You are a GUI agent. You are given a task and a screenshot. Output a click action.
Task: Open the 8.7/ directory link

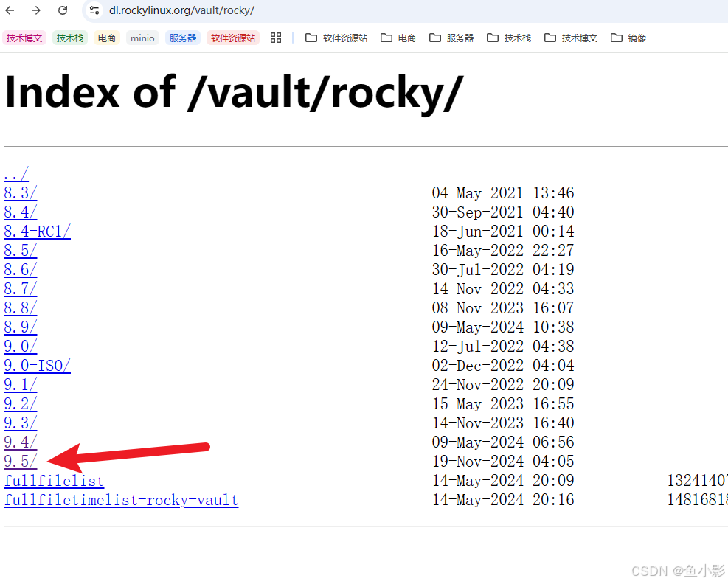(21, 289)
